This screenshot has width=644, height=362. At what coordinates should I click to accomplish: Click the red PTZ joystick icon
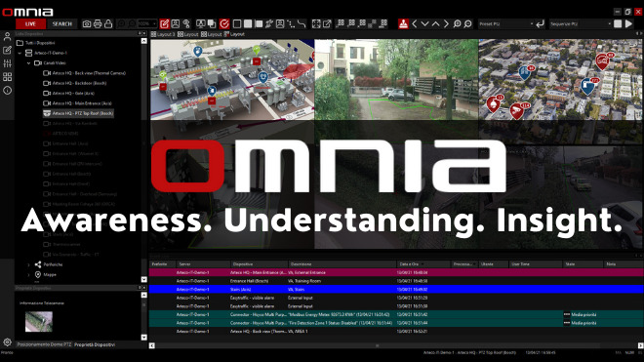[x=403, y=23]
